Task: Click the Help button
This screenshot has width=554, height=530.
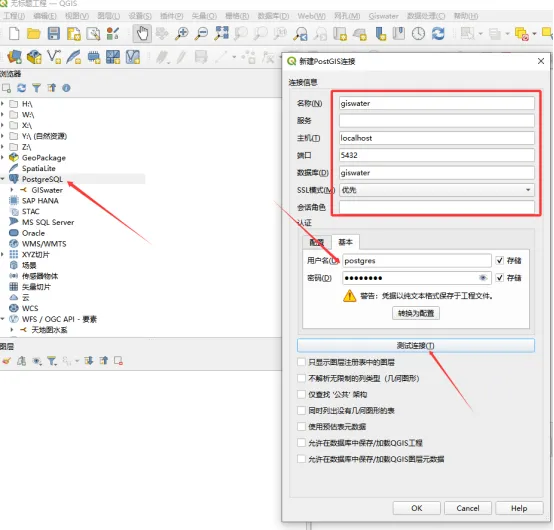Action: click(519, 508)
